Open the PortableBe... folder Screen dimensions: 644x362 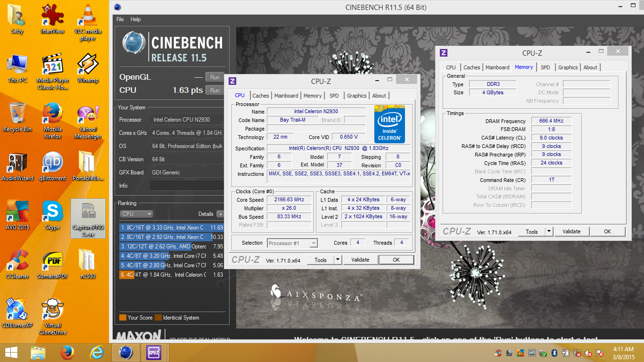88,166
